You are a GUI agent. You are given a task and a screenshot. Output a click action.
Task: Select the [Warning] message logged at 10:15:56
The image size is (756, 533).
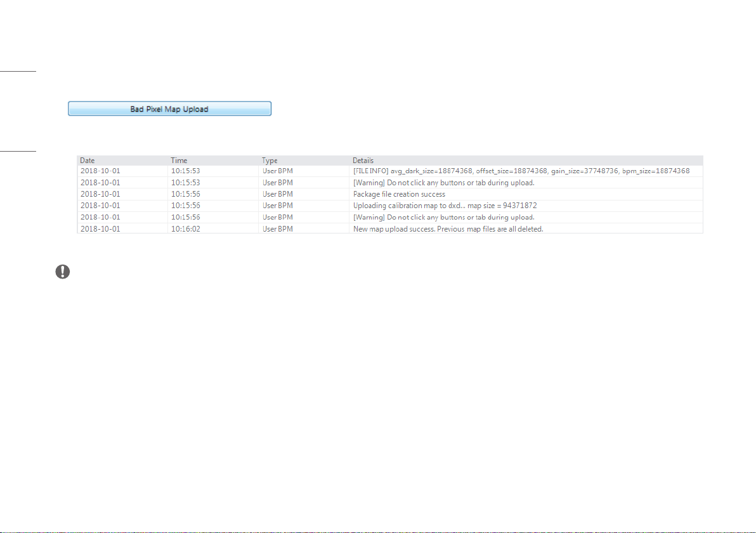(x=443, y=217)
